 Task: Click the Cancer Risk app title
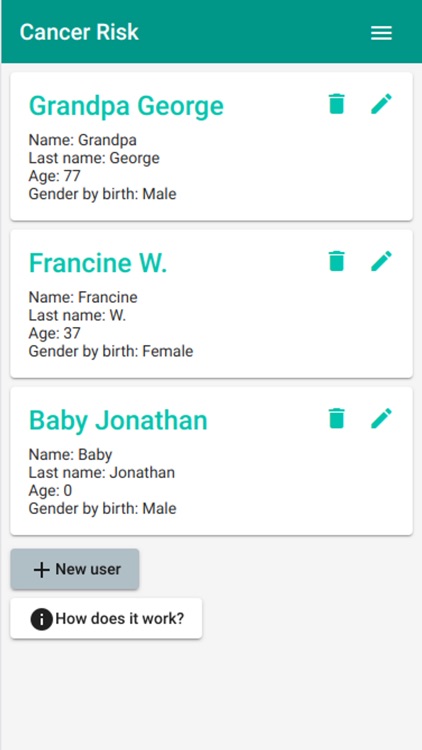[79, 32]
